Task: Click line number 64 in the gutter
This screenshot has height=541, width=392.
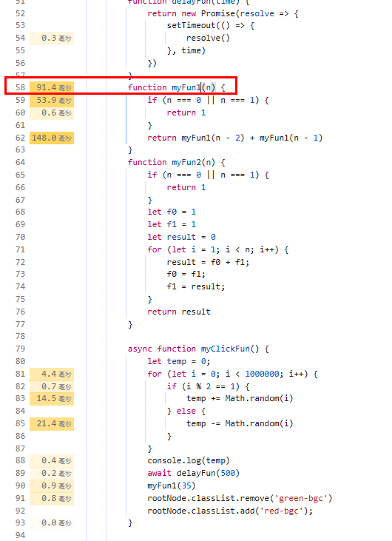Action: (21, 162)
